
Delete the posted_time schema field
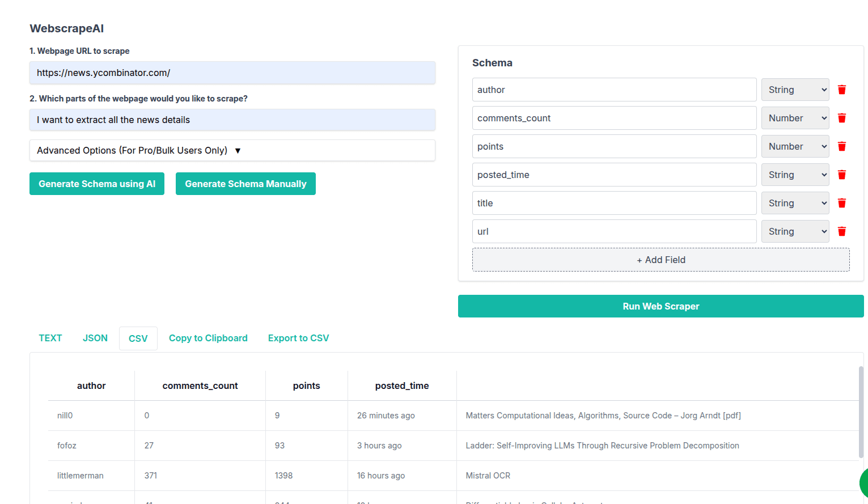pos(842,175)
